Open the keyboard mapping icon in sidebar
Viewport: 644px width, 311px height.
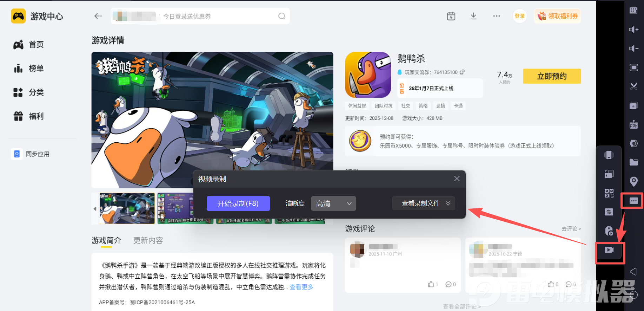633,10
